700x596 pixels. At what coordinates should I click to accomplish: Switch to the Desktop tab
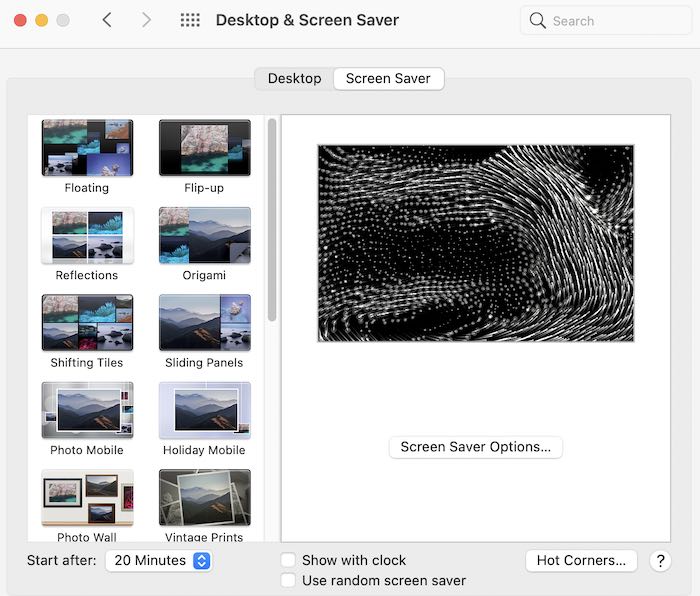click(x=294, y=79)
